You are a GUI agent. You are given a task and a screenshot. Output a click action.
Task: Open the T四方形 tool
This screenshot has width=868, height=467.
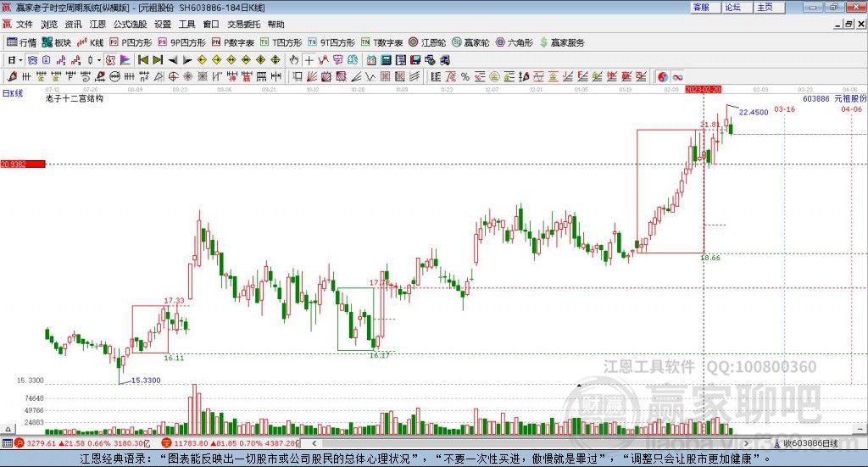pos(281,42)
